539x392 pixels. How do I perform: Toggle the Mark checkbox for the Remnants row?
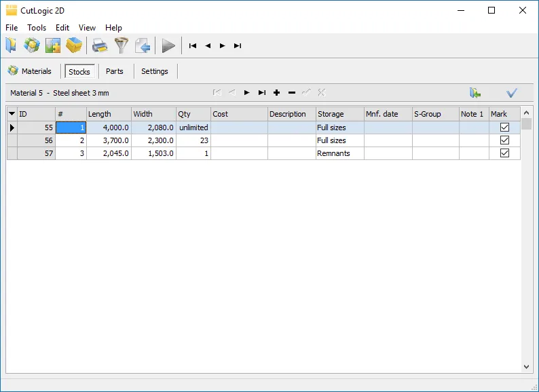coord(504,153)
